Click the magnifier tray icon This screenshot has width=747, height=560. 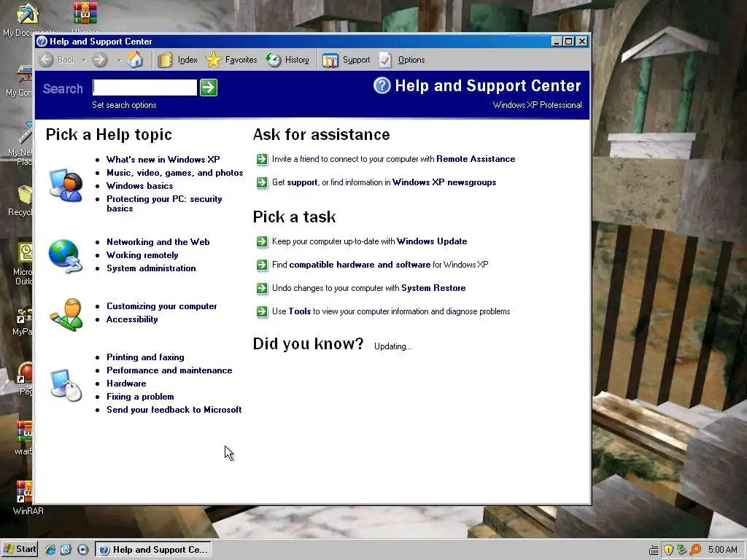point(695,550)
